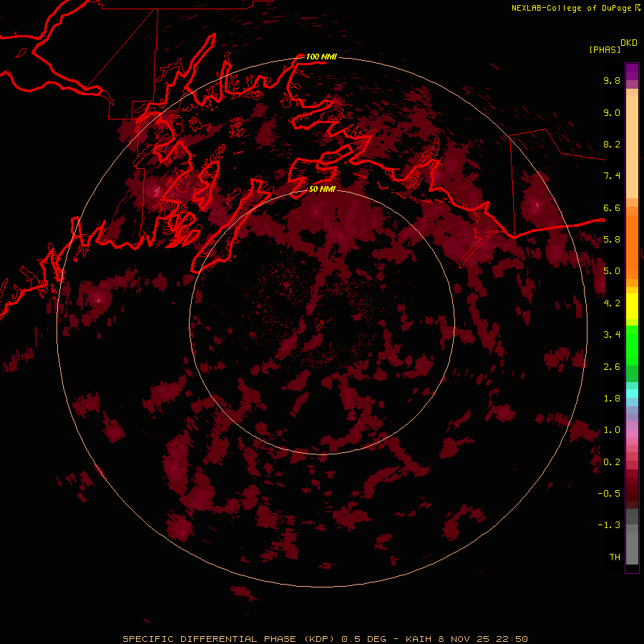The height and width of the screenshot is (644, 644).
Task: Click the 3.4 legend value
Action: coord(612,335)
